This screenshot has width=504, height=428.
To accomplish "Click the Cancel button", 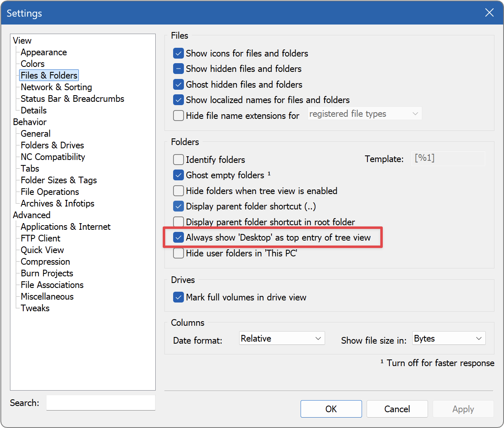I will [x=397, y=409].
